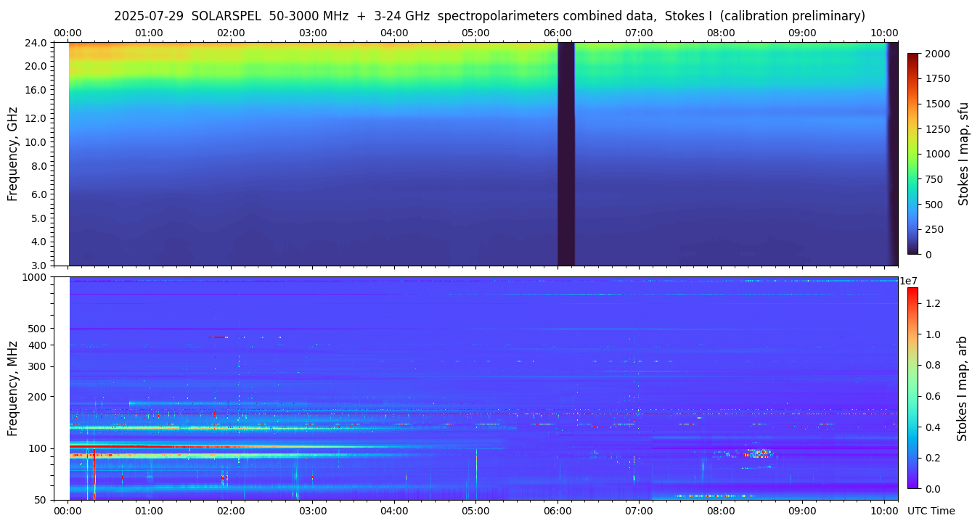
Task: Click the 50 MHz frequency tick label
Action: pos(41,500)
